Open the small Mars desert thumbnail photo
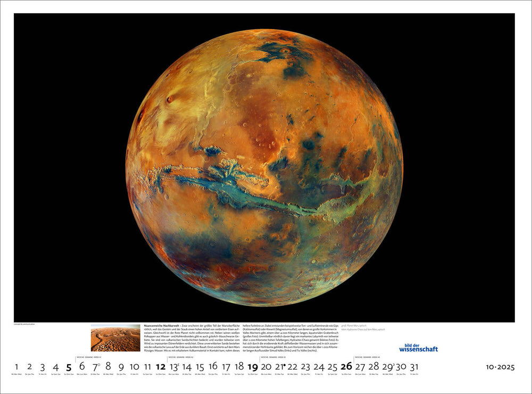The width and height of the screenshot is (532, 394). click(115, 338)
